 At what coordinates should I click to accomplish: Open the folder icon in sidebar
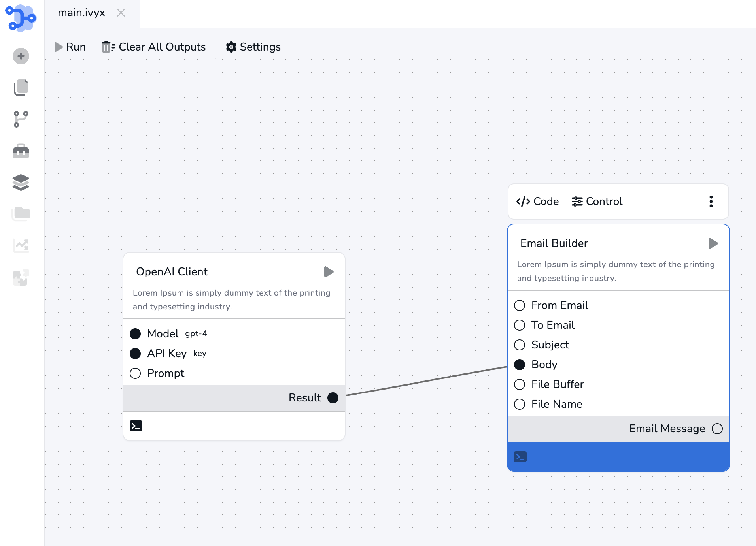pos(21,214)
